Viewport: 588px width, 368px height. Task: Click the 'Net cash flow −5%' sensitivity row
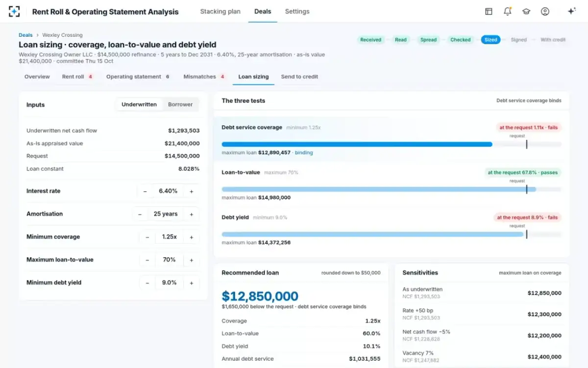pos(482,335)
